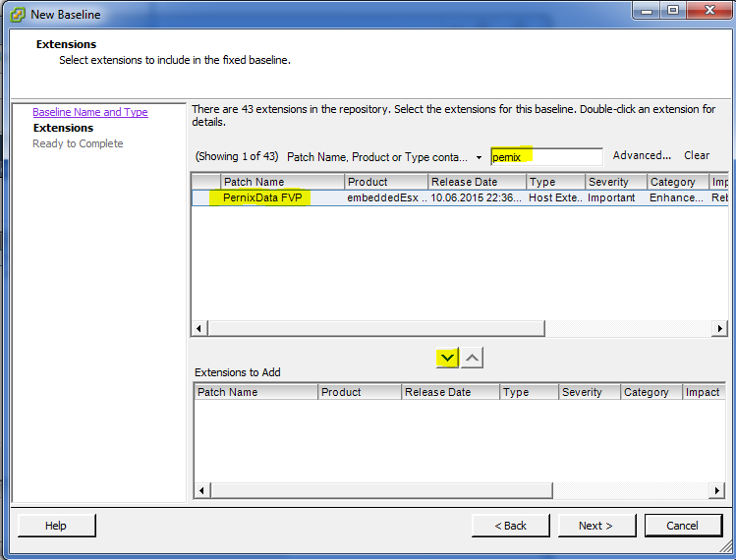Click the Extensions to Add horizontal scrollbar thumb
This screenshot has width=736, height=560.
point(381,490)
